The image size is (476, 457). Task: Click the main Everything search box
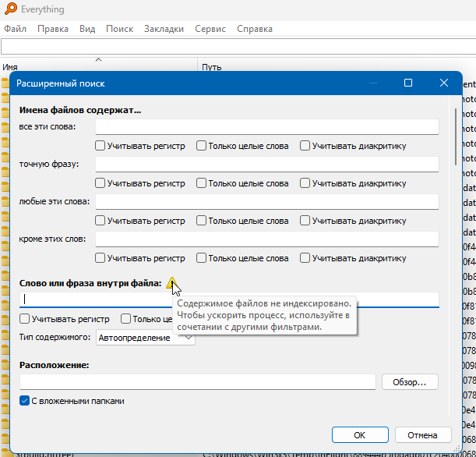[x=238, y=47]
